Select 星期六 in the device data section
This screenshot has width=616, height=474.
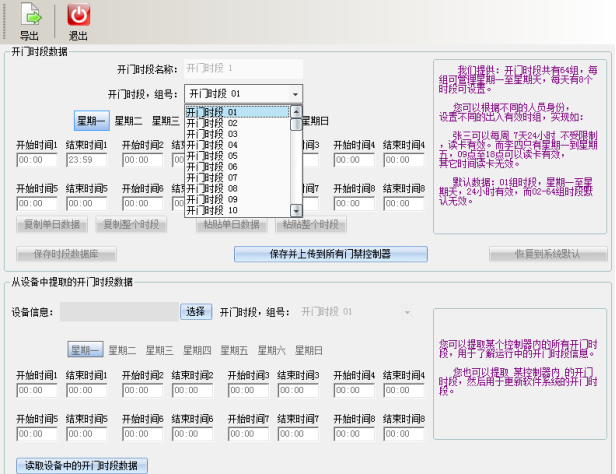click(271, 350)
